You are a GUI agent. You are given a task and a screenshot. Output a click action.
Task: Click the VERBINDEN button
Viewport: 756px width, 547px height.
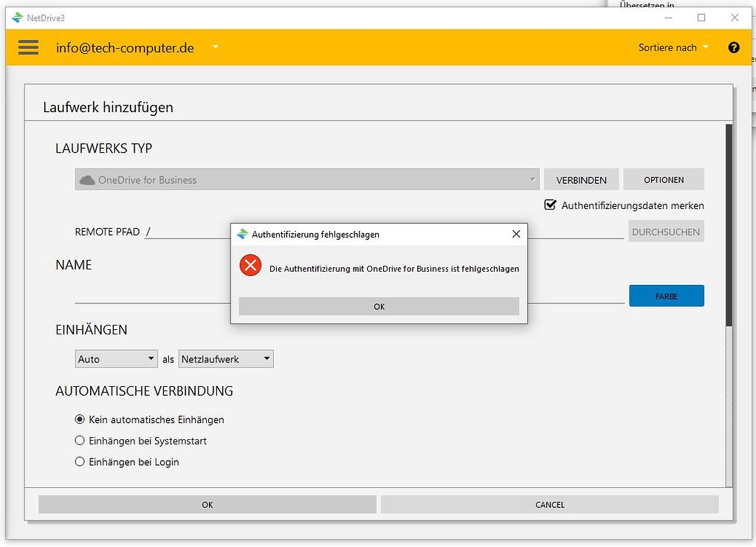click(581, 179)
